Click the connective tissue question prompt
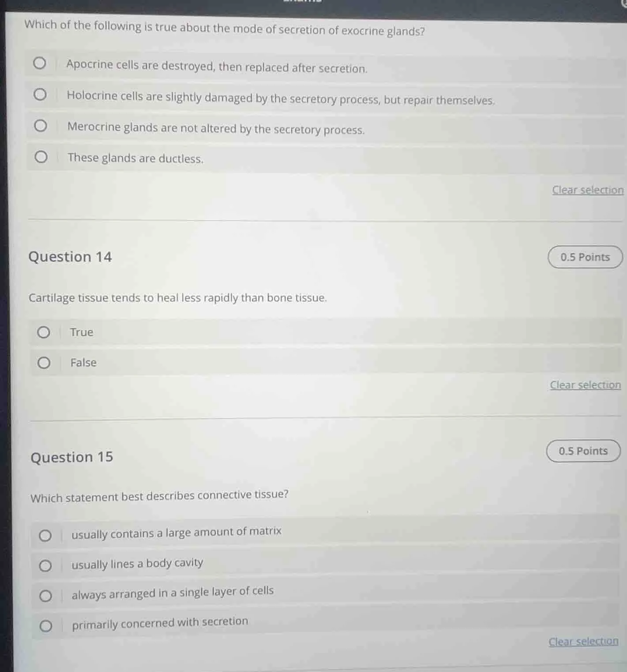The height and width of the screenshot is (672, 627). click(159, 495)
